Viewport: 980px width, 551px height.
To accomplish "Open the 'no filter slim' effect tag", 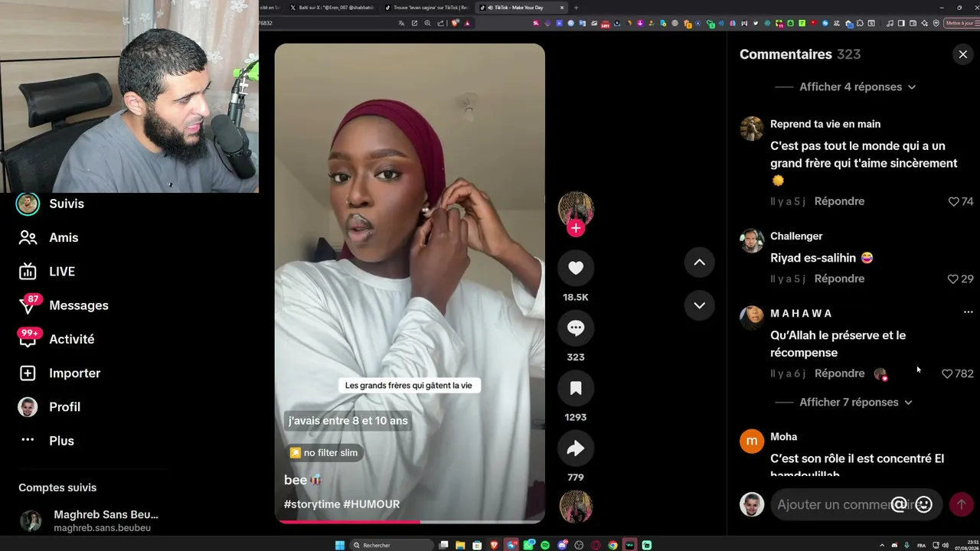I will (324, 453).
